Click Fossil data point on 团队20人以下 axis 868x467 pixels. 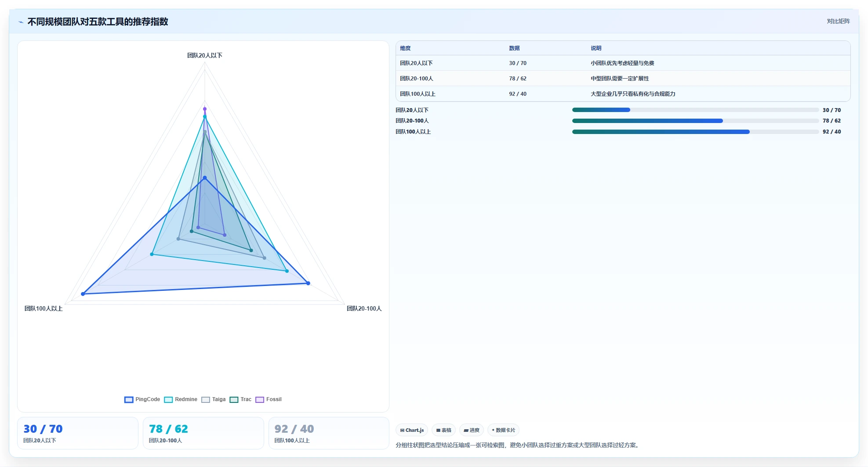[x=205, y=109]
